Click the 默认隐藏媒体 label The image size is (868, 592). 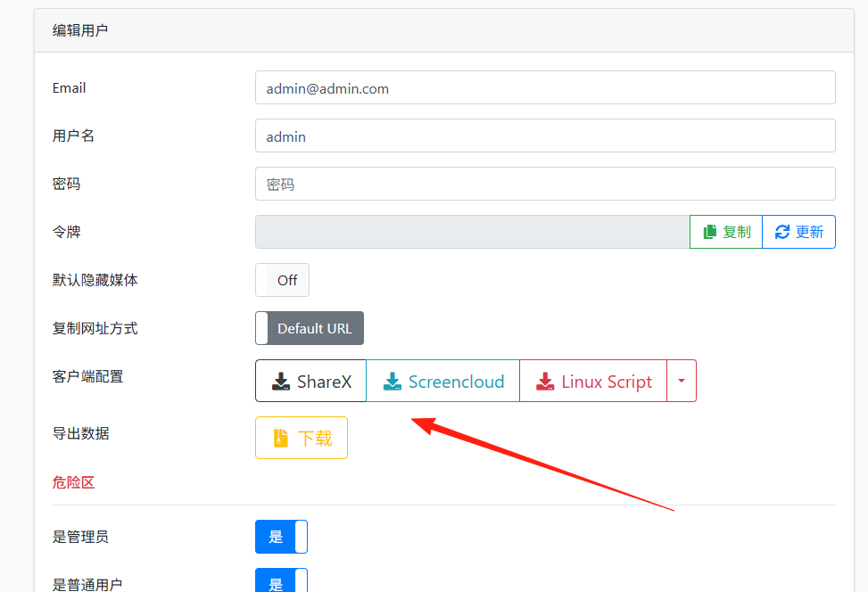[x=95, y=280]
